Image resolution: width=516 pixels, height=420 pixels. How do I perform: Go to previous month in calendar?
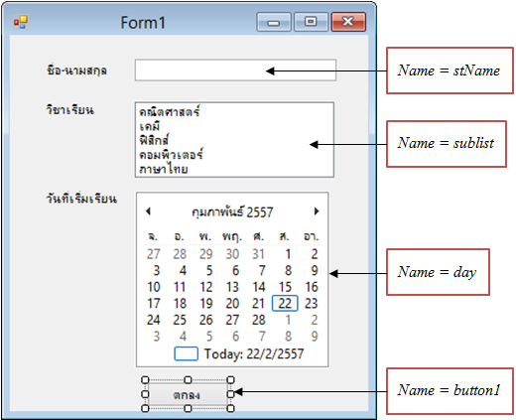pos(149,211)
